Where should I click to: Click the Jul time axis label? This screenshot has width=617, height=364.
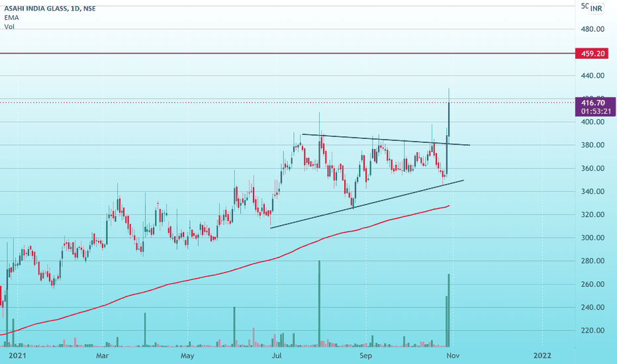coord(277,356)
